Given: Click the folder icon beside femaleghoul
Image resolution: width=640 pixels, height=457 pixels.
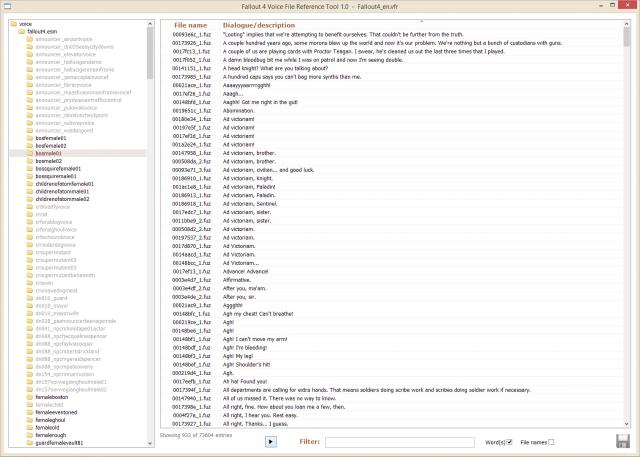Looking at the screenshot, I should [x=29, y=420].
